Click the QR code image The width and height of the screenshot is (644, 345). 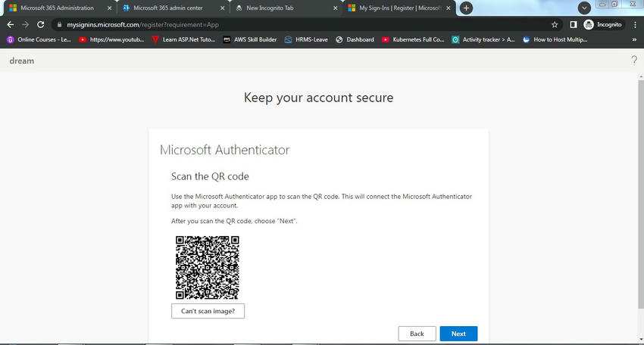(208, 268)
